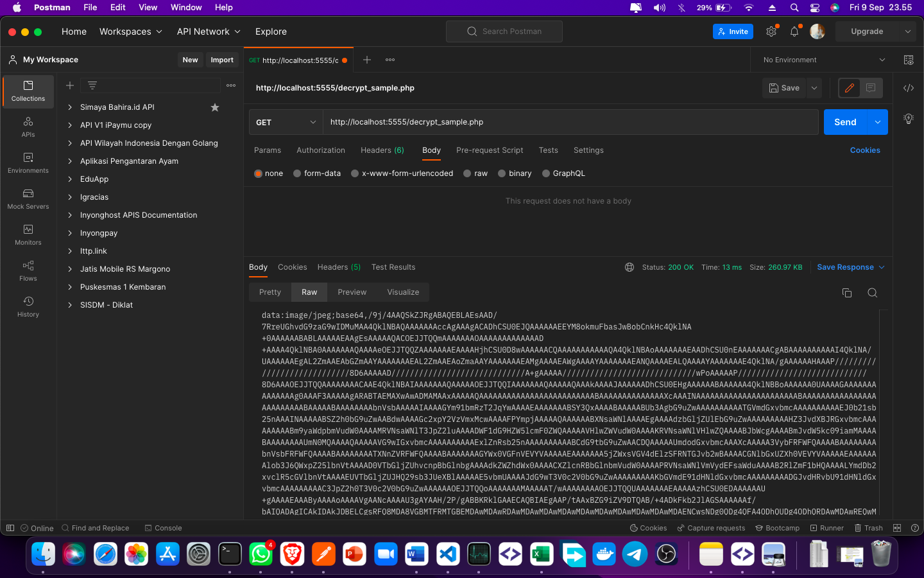Image resolution: width=924 pixels, height=578 pixels.
Task: Open a new request tab with plus icon
Action: coord(367,60)
